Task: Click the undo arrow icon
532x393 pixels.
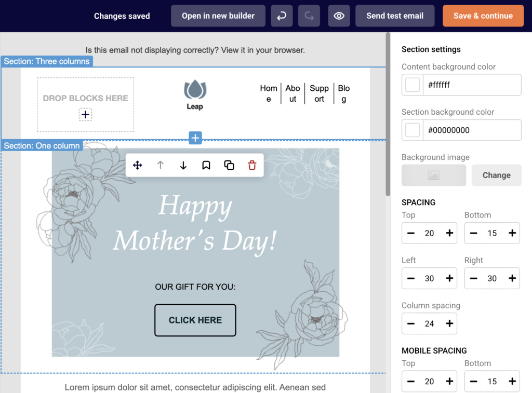Action: pyautogui.click(x=282, y=16)
